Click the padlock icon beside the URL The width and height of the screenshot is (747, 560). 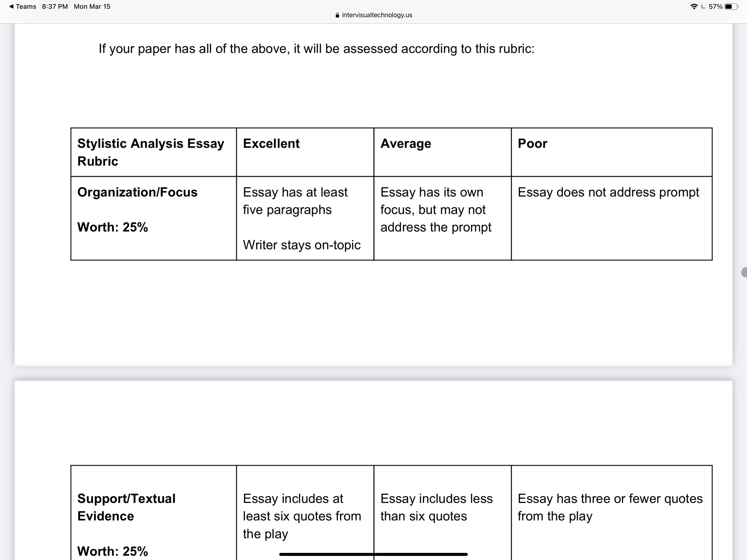click(x=337, y=15)
